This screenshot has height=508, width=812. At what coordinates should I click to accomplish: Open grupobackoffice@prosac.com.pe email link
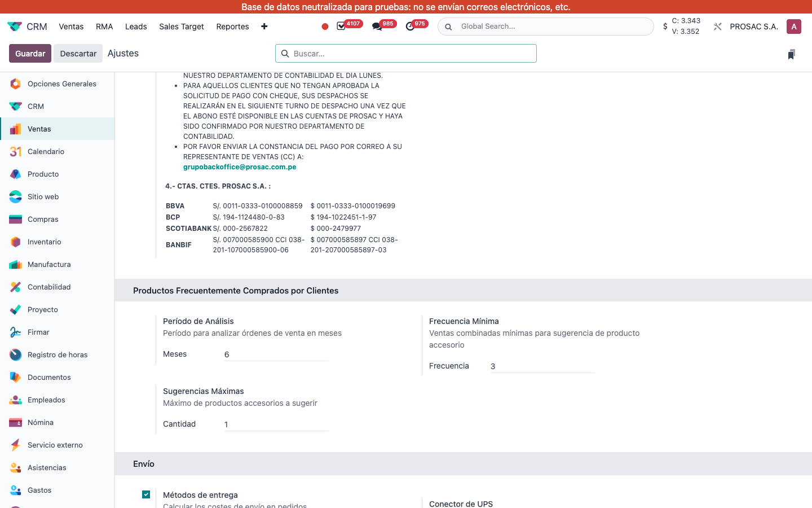tap(240, 167)
